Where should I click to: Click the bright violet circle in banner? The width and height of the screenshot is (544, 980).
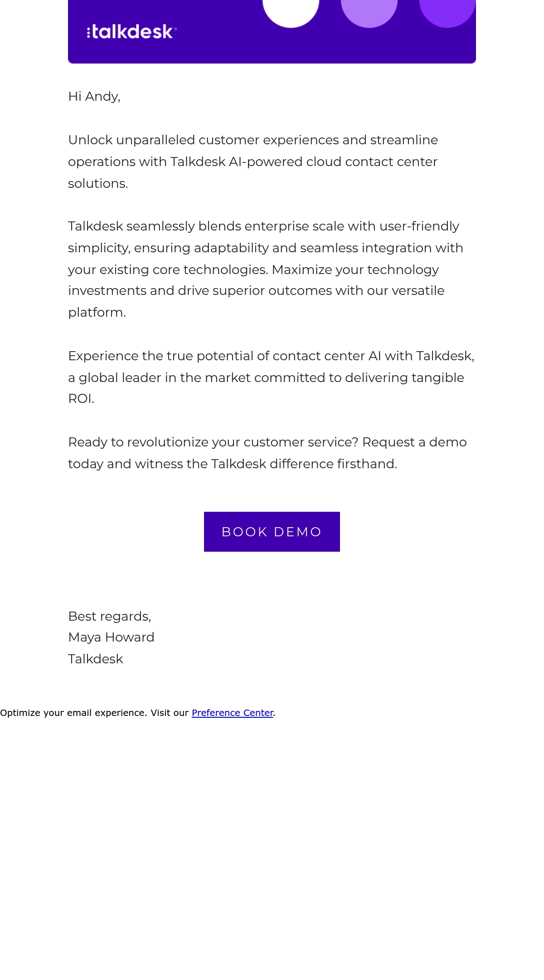coord(447,12)
